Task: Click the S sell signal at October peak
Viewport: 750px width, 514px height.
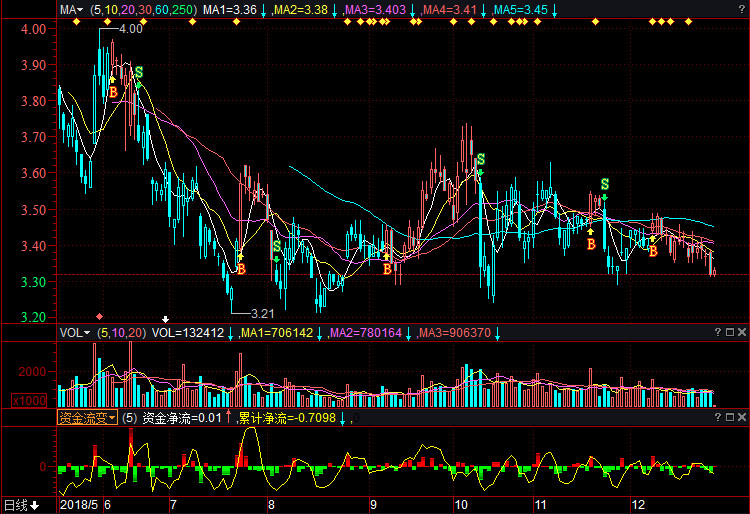Action: (481, 159)
